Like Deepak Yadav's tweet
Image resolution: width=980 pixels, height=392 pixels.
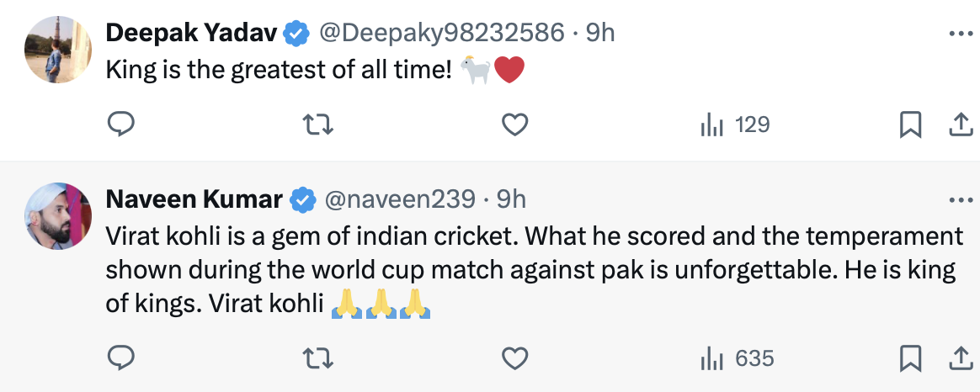[x=514, y=125]
